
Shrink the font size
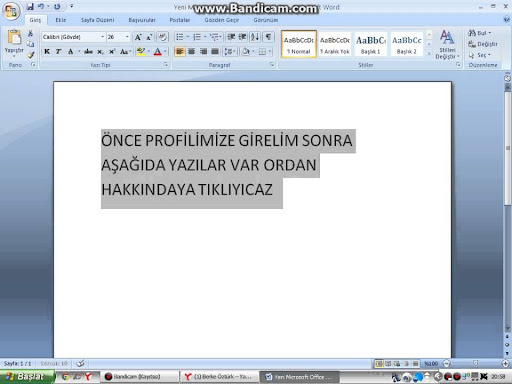pyautogui.click(x=149, y=37)
